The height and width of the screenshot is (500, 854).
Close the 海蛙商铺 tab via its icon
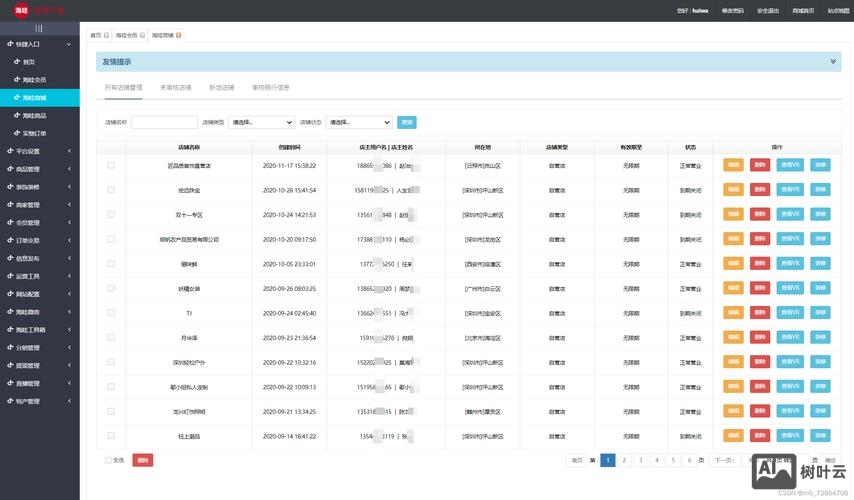[180, 35]
